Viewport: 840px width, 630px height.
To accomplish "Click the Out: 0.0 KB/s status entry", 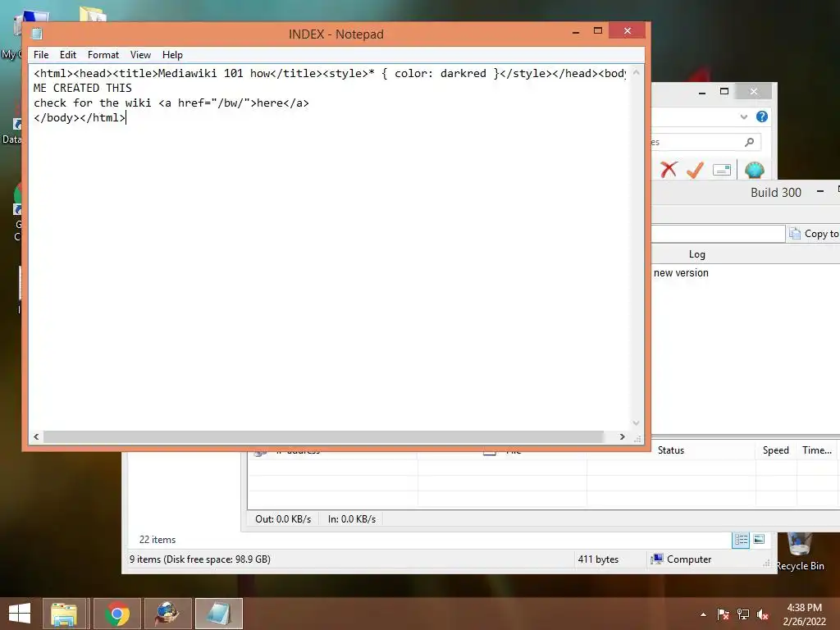I will tap(283, 519).
